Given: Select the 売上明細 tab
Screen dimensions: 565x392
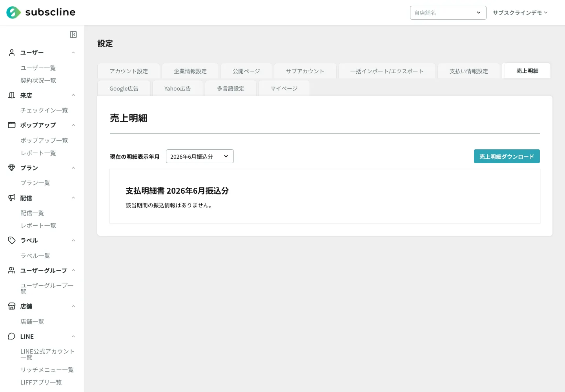Looking at the screenshot, I should [527, 71].
